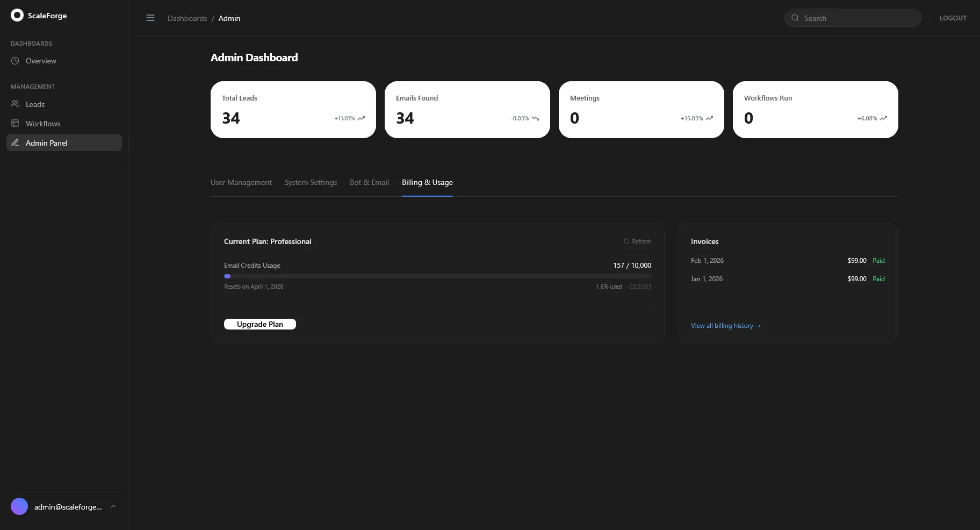Image resolution: width=980 pixels, height=530 pixels.
Task: Click the Dashboards breadcrumb link
Action: (187, 18)
